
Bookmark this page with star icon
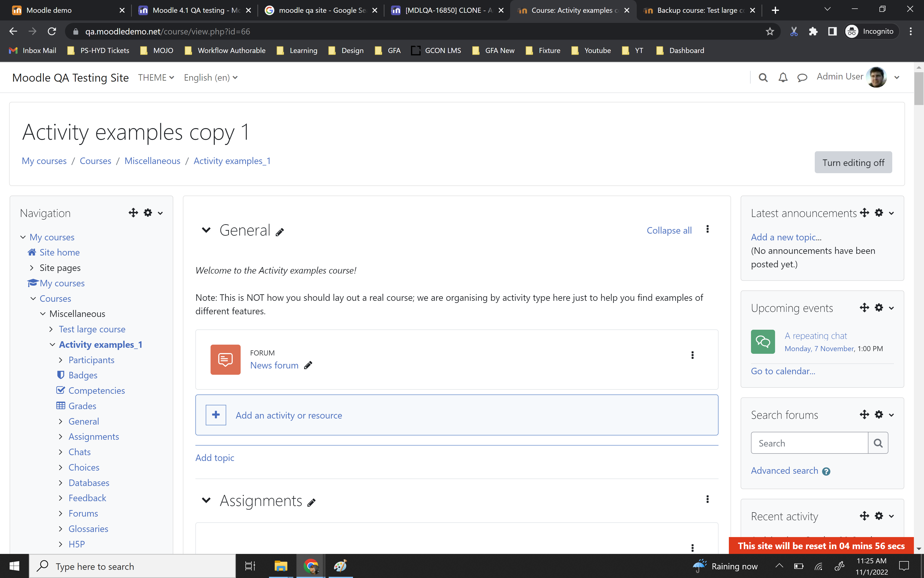769,31
